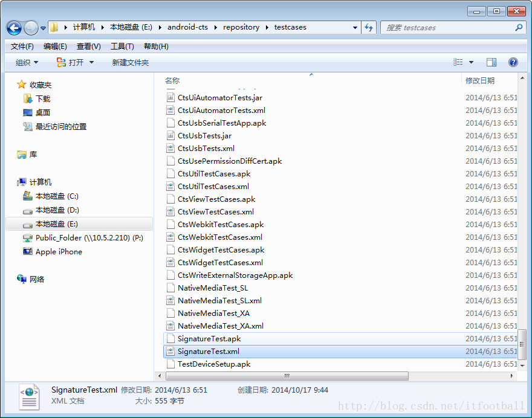Select 计算机 in navigation pane
Viewport: 532px width, 418px height.
pyautogui.click(x=41, y=182)
